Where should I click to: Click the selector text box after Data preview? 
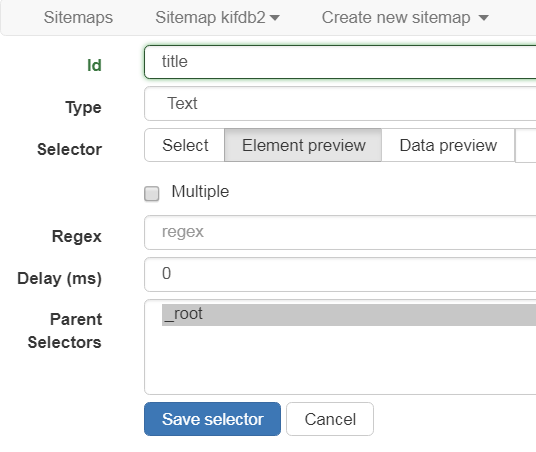pos(525,145)
